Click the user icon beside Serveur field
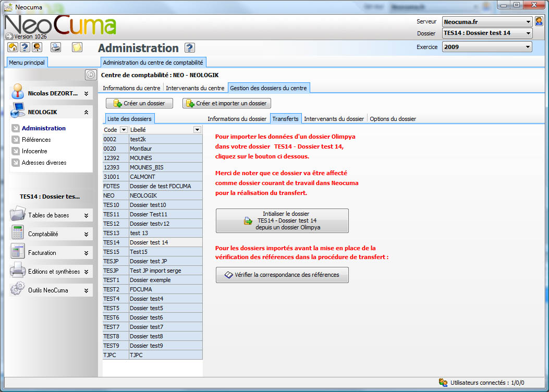The height and width of the screenshot is (392, 549). coord(539,21)
